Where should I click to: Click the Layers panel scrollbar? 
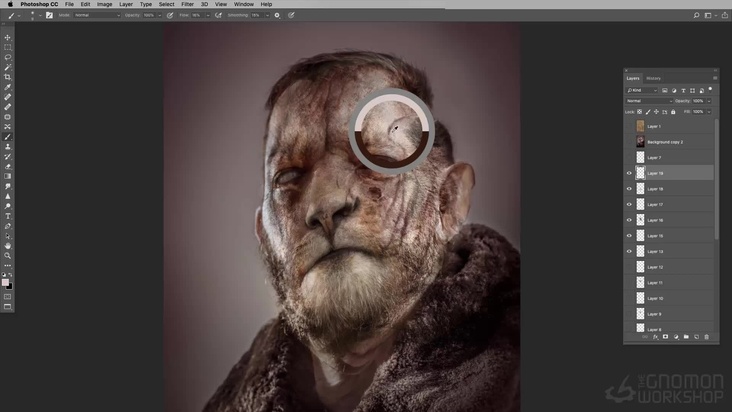pyautogui.click(x=716, y=180)
